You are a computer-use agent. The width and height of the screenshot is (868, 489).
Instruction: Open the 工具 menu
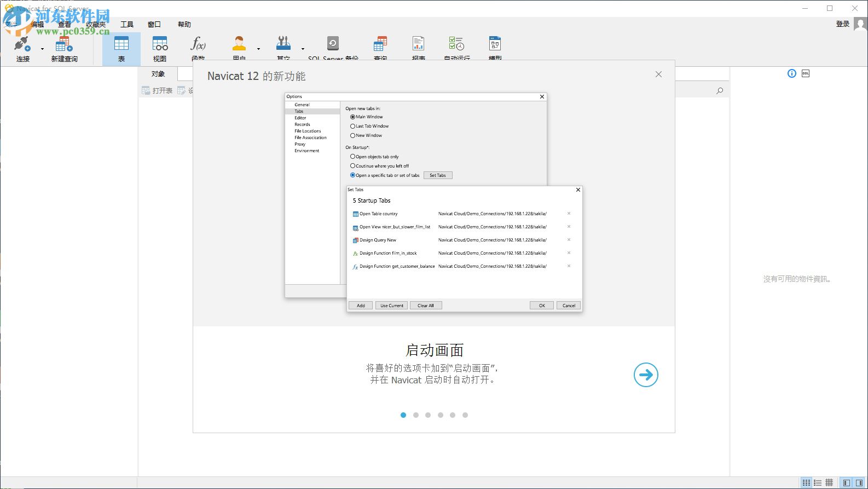127,24
